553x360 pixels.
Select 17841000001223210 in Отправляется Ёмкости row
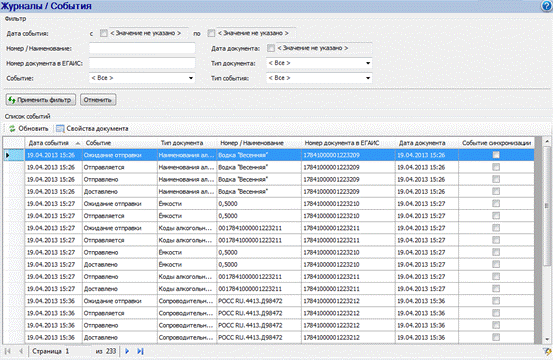point(348,216)
